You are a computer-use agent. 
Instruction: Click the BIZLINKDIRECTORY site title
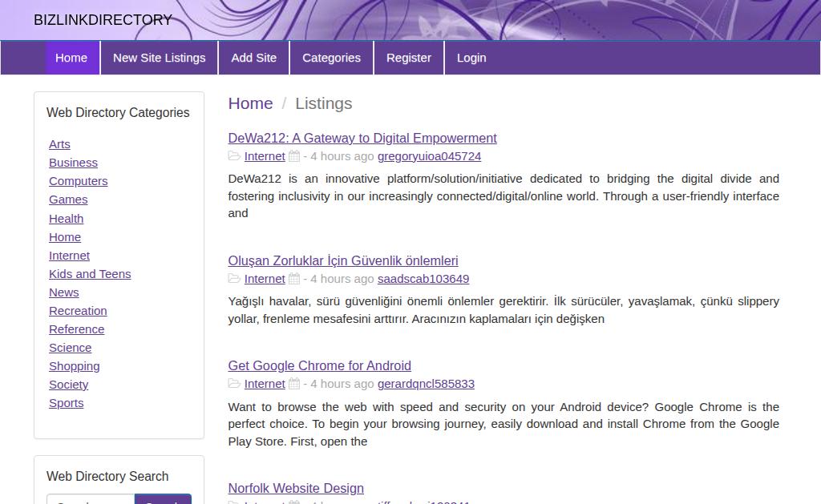point(103,20)
